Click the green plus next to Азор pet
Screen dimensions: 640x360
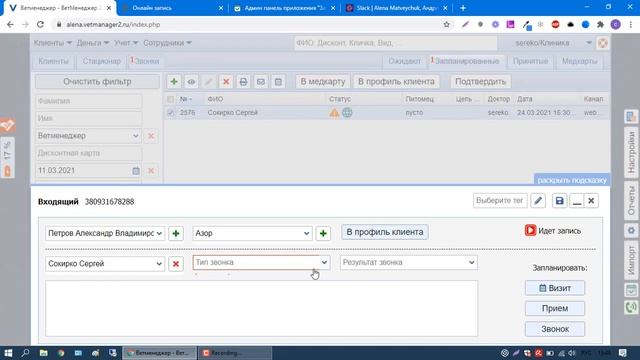323,233
